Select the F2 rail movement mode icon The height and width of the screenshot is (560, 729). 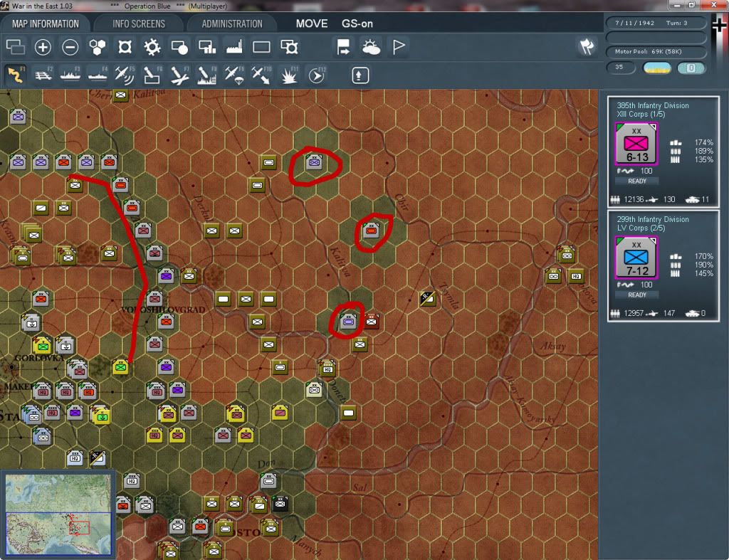tap(43, 75)
